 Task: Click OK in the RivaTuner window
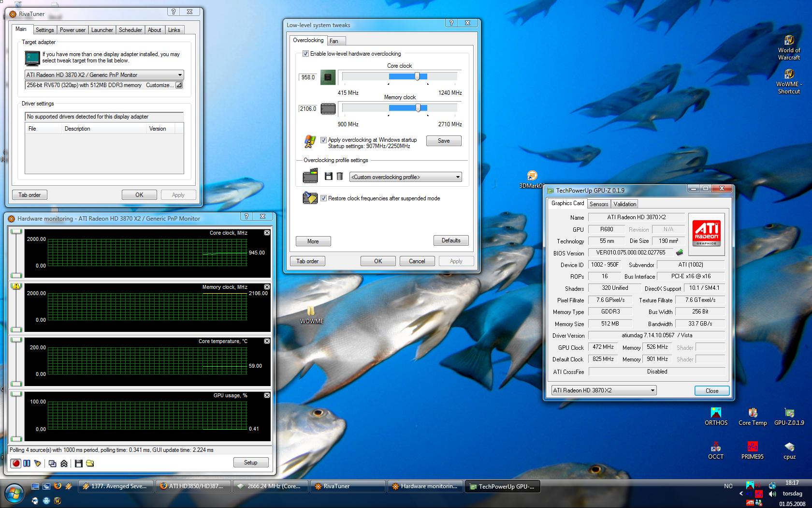pos(139,195)
